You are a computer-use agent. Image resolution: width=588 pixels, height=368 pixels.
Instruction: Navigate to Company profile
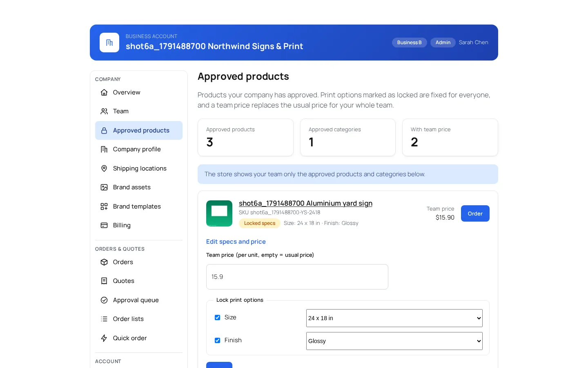click(x=139, y=149)
